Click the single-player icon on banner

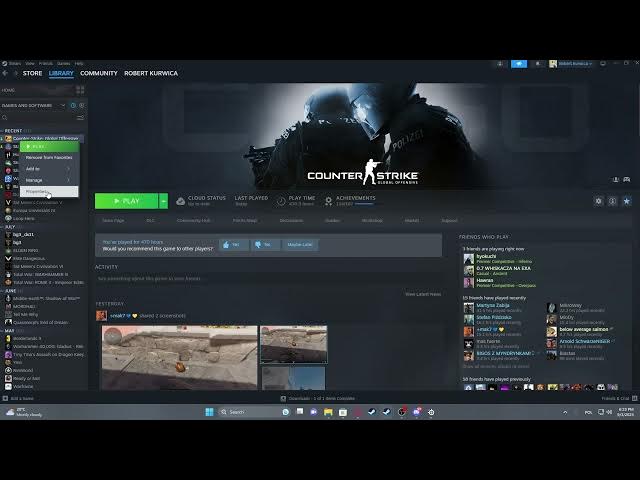[x=616, y=180]
